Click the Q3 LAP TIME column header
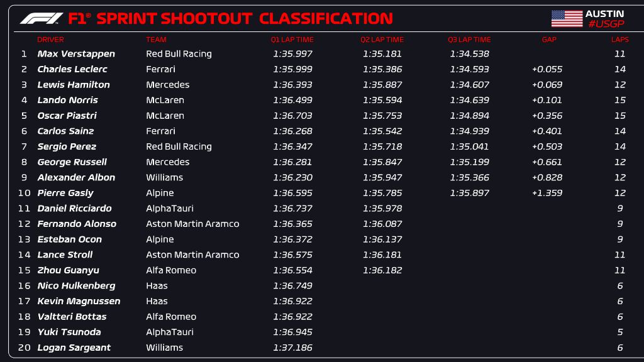The width and height of the screenshot is (644, 362). 469,40
